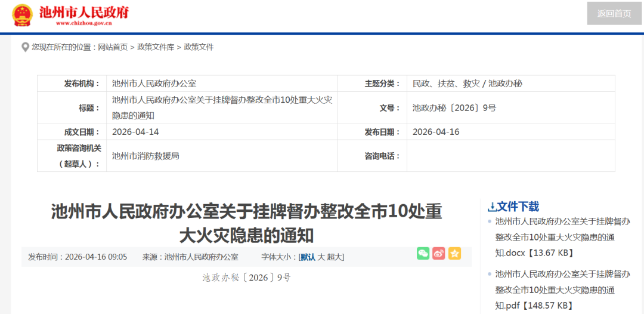The image size is (644, 314).
Task: Click the 咨询电话 label
Action: click(382, 156)
